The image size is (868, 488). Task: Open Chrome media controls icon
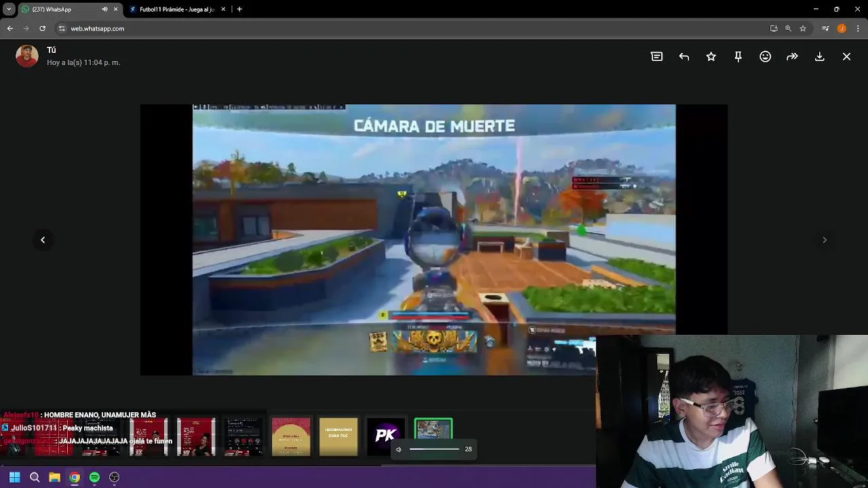coord(825,28)
